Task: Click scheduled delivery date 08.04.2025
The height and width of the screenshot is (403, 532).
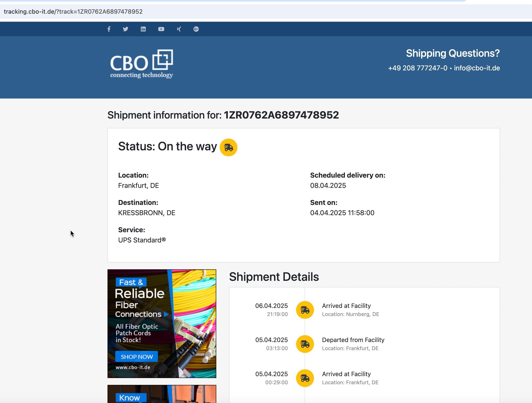Action: pyautogui.click(x=328, y=185)
